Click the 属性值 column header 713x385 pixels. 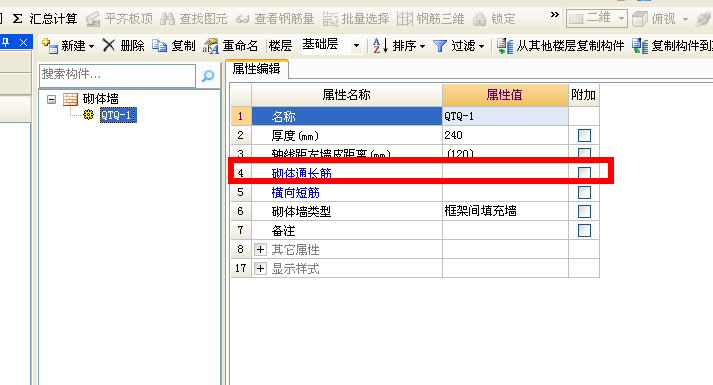point(505,95)
